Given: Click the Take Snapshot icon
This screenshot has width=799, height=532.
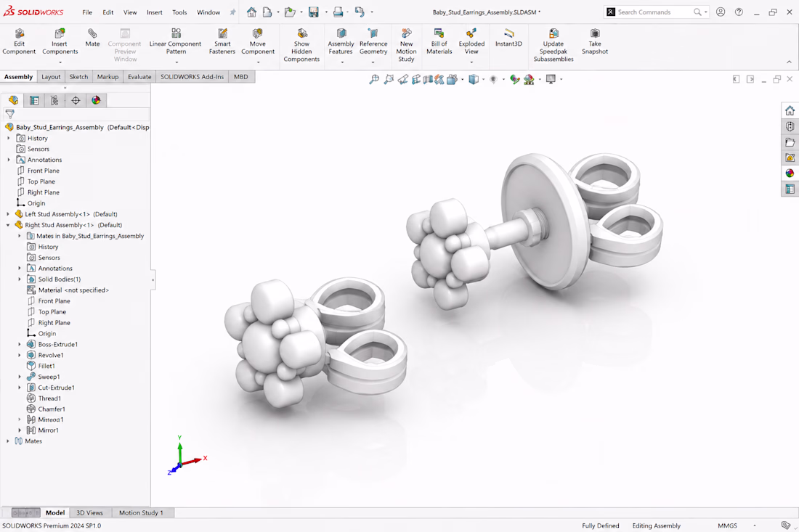Looking at the screenshot, I should tap(595, 33).
